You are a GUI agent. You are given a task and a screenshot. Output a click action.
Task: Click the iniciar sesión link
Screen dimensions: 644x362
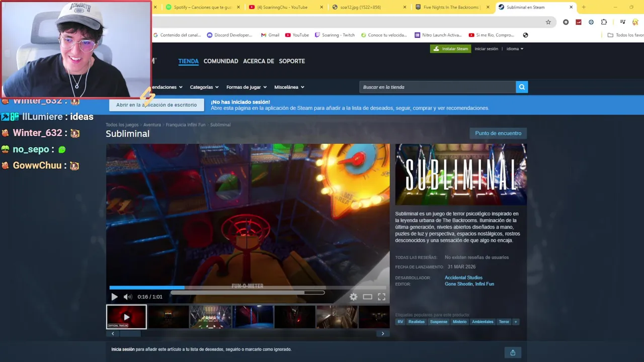click(x=486, y=49)
